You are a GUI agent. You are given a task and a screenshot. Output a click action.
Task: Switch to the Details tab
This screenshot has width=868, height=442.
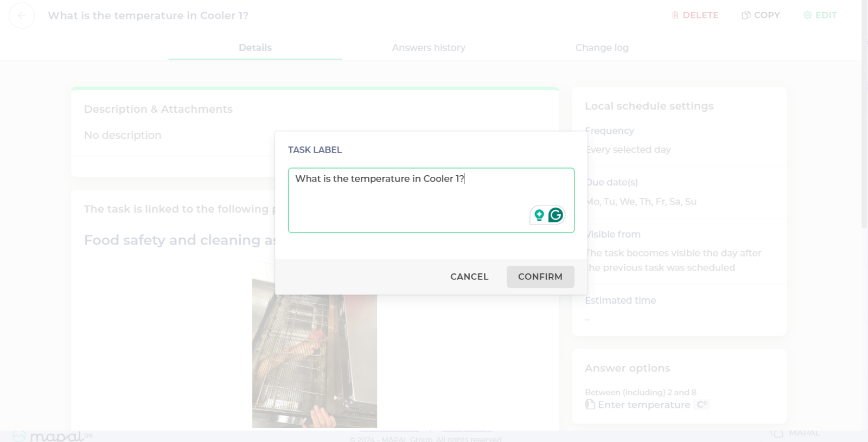255,48
